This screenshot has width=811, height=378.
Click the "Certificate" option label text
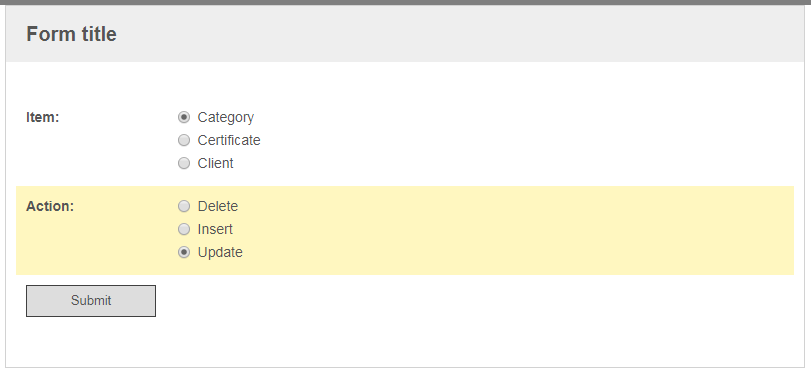coord(229,140)
